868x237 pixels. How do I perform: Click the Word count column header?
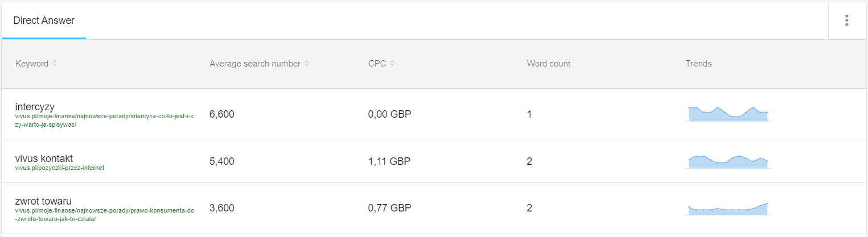pos(549,64)
